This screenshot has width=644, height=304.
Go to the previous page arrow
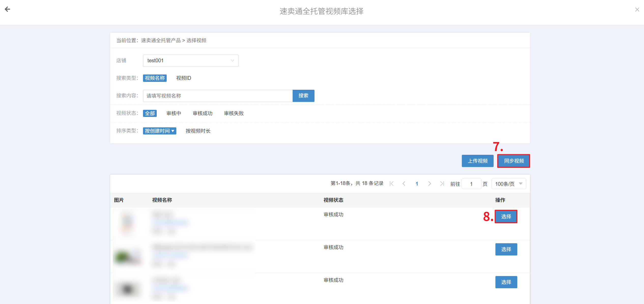404,184
